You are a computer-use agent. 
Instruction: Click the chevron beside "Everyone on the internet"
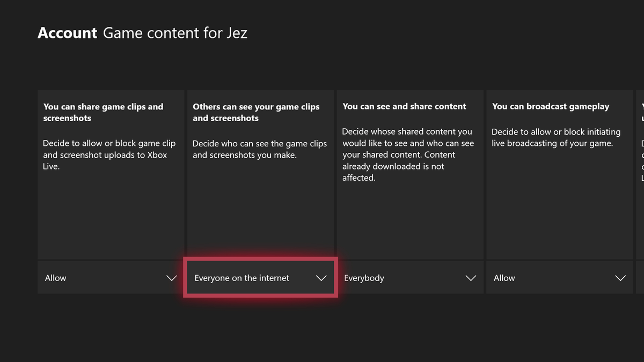coord(321,278)
